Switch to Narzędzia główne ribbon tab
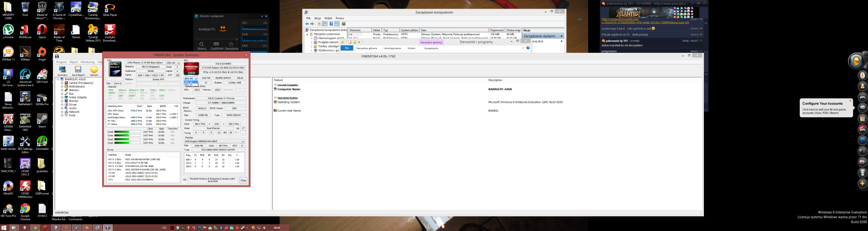Viewport: 868px width, 231px height. 367,48
